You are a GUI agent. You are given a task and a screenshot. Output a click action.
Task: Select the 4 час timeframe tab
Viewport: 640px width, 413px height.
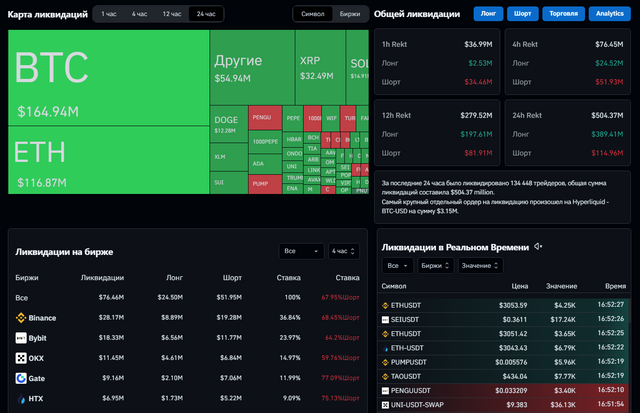pos(139,14)
